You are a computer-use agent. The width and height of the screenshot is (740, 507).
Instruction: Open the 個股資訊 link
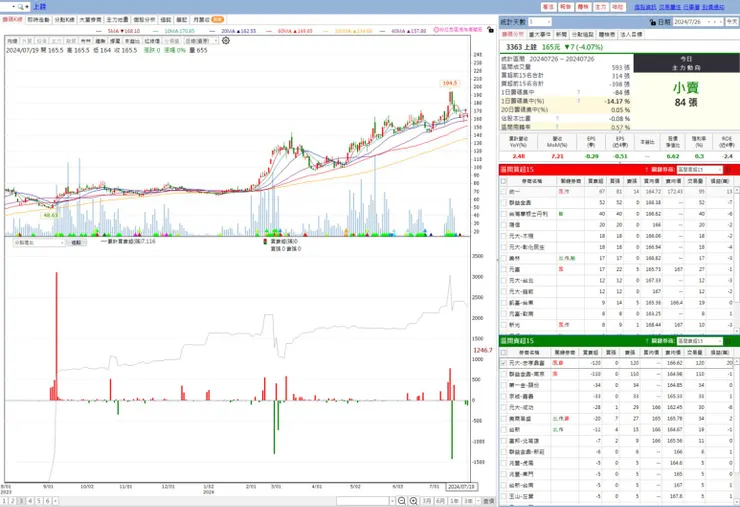(x=645, y=7)
